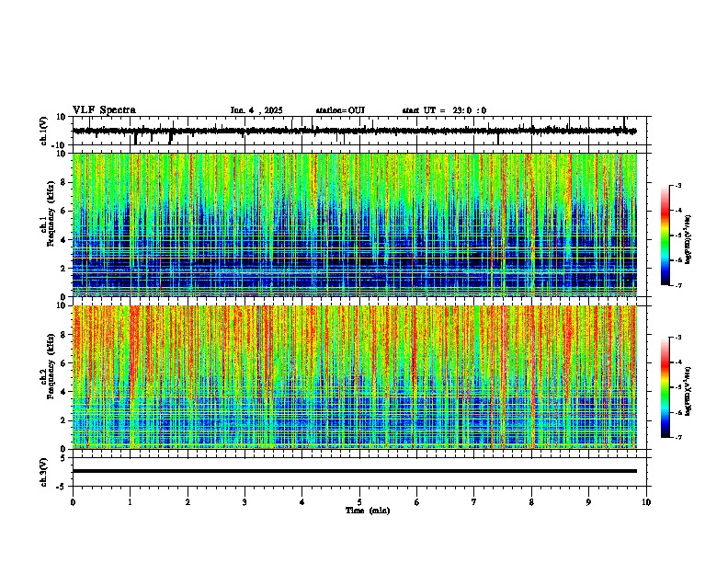Click time axis tick label "1"
728x563 pixels.
[x=131, y=502]
